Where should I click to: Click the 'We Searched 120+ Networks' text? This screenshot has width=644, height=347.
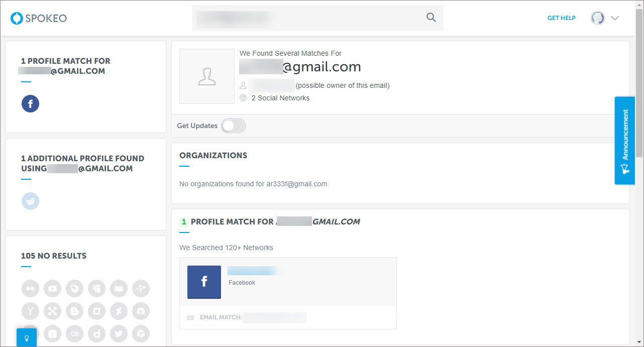pos(226,248)
